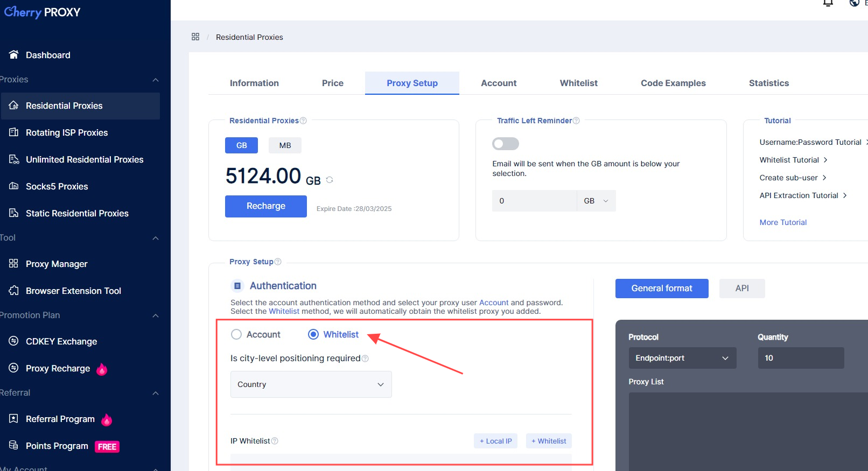Click the Dashboard home icon
The image size is (868, 471).
click(x=14, y=55)
